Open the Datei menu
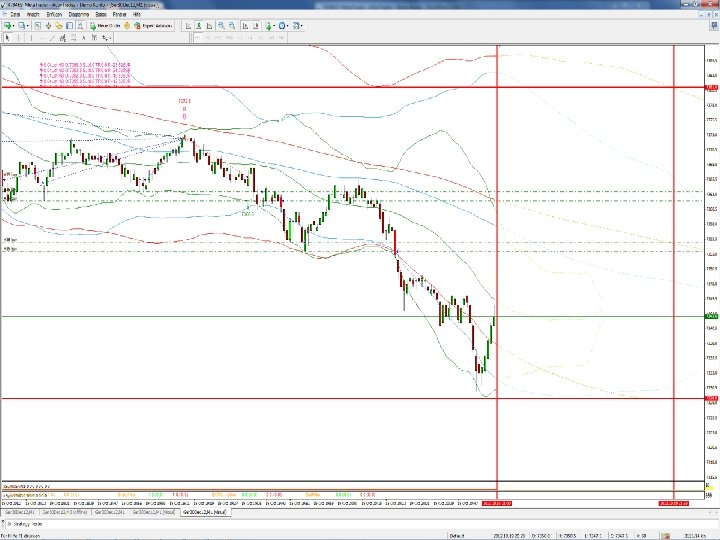This screenshot has height=540, width=720. click(x=15, y=14)
